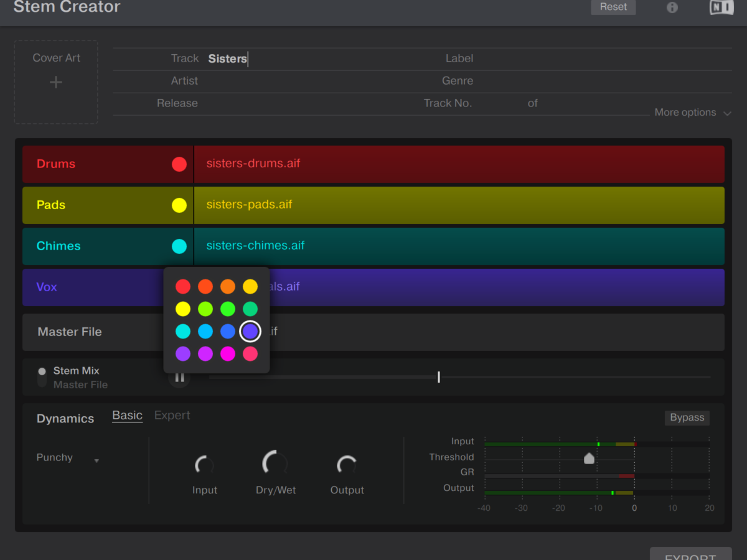The width and height of the screenshot is (747, 560).
Task: Click the Native Instruments logo icon
Action: (x=721, y=7)
